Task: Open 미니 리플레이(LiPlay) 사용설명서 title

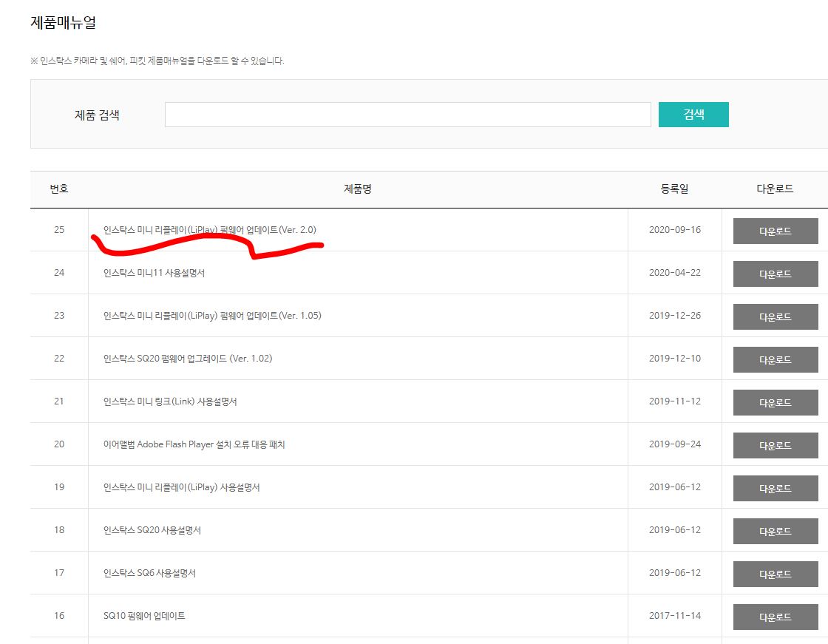Action: pyautogui.click(x=181, y=487)
